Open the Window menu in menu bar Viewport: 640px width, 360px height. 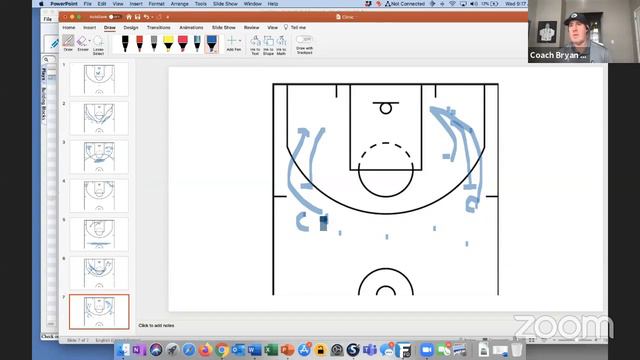tap(253, 4)
